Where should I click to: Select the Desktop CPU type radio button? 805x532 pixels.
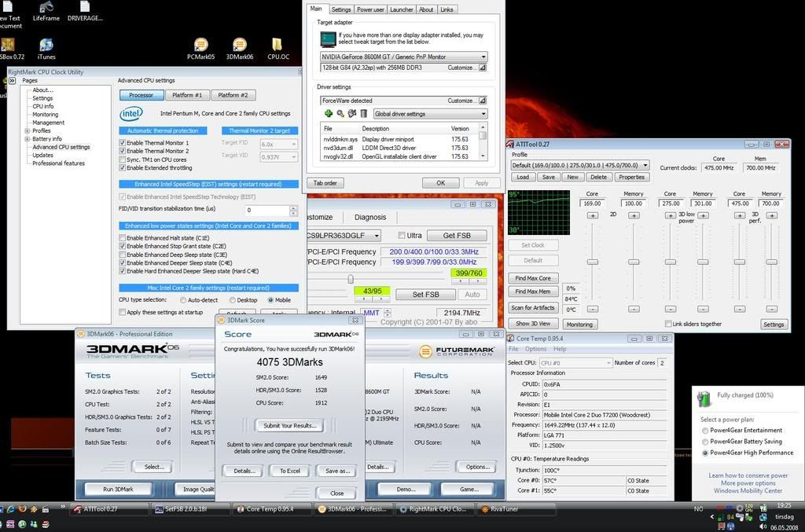click(x=233, y=299)
